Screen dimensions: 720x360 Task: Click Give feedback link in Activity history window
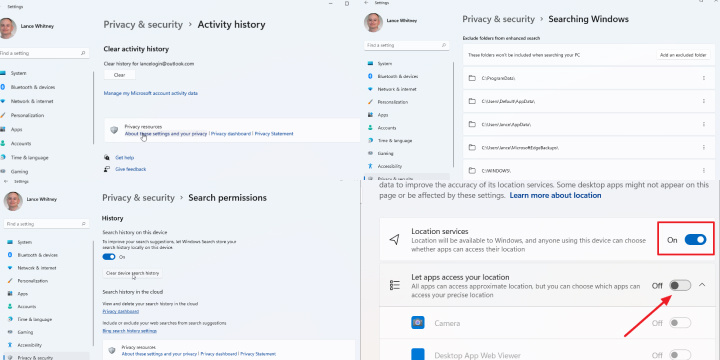click(130, 169)
